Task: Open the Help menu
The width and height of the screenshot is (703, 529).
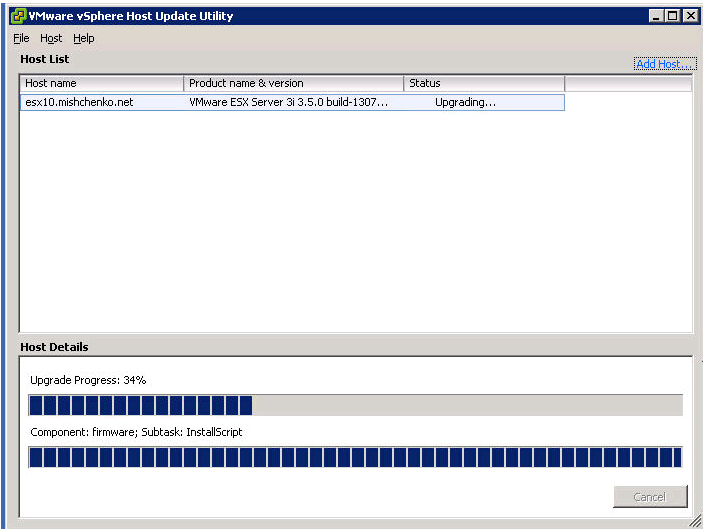Action: click(84, 39)
